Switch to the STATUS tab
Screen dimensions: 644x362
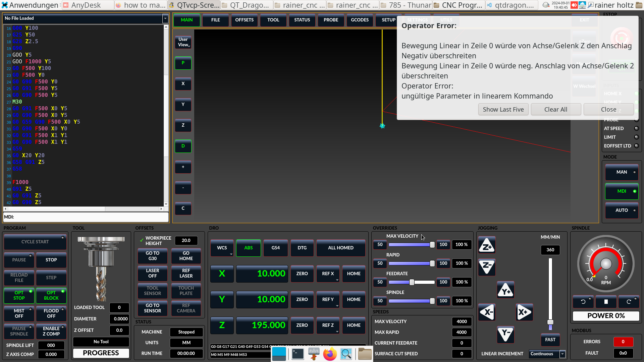302,20
